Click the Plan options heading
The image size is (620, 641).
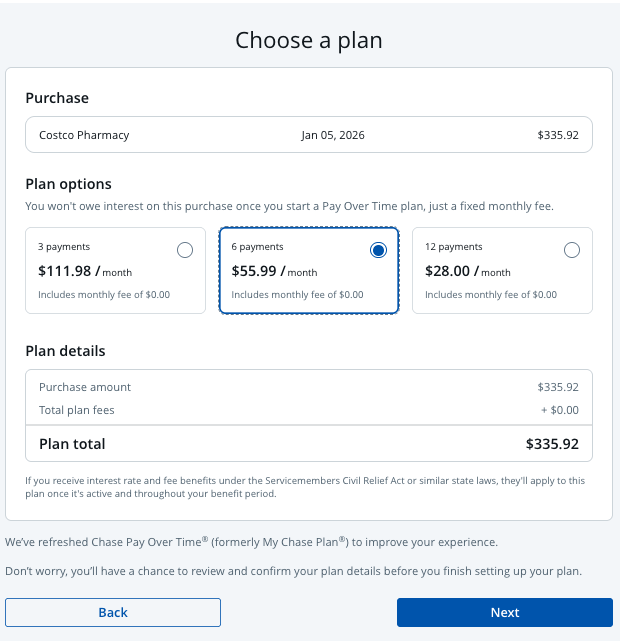pyautogui.click(x=68, y=184)
